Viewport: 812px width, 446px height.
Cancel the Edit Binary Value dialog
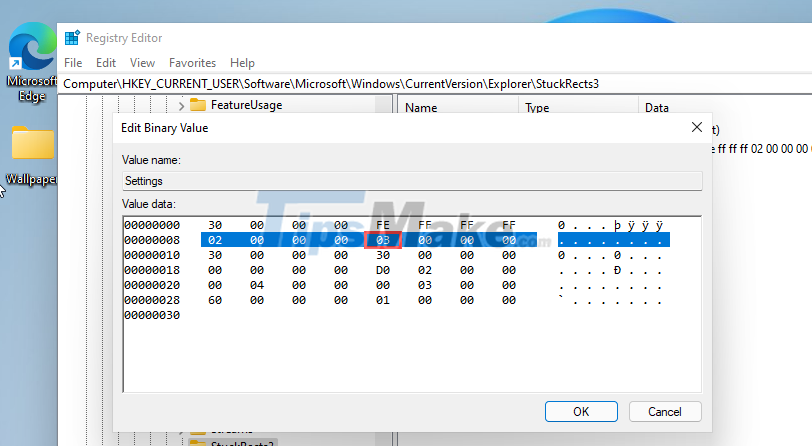(x=665, y=411)
